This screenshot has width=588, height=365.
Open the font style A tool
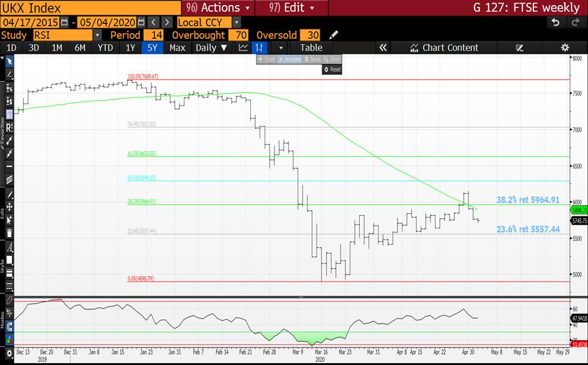tap(9, 247)
